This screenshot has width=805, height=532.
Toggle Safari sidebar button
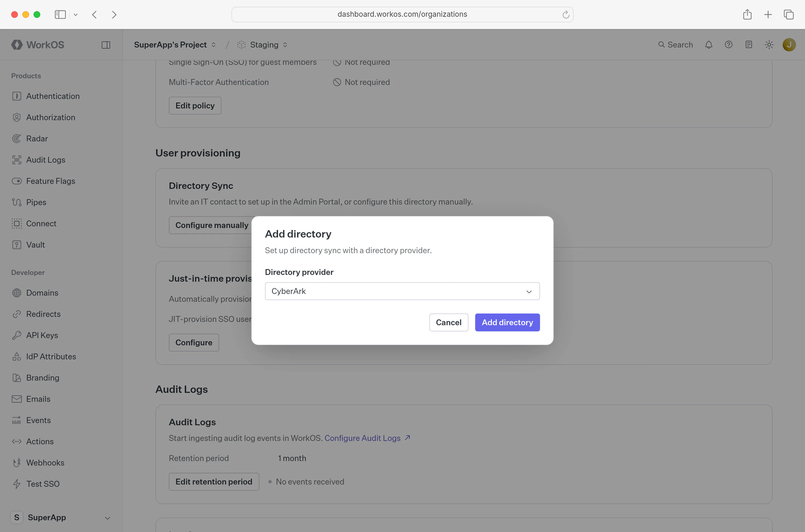click(60, 15)
